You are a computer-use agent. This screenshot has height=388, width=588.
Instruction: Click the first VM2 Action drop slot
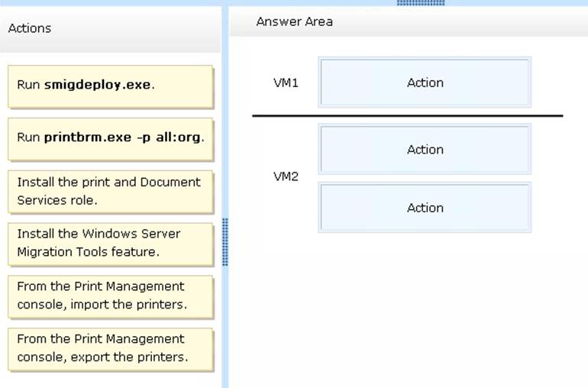click(425, 150)
